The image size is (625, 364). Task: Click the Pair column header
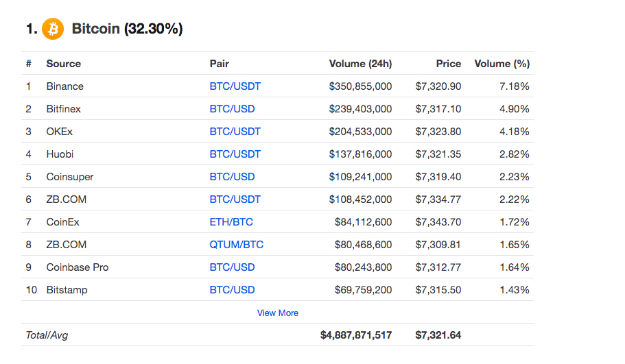[x=220, y=64]
